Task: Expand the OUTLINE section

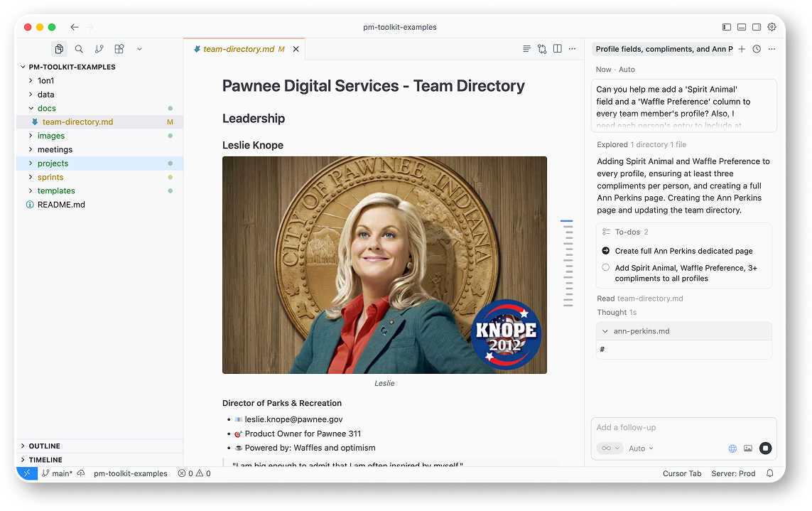Action: [x=44, y=446]
